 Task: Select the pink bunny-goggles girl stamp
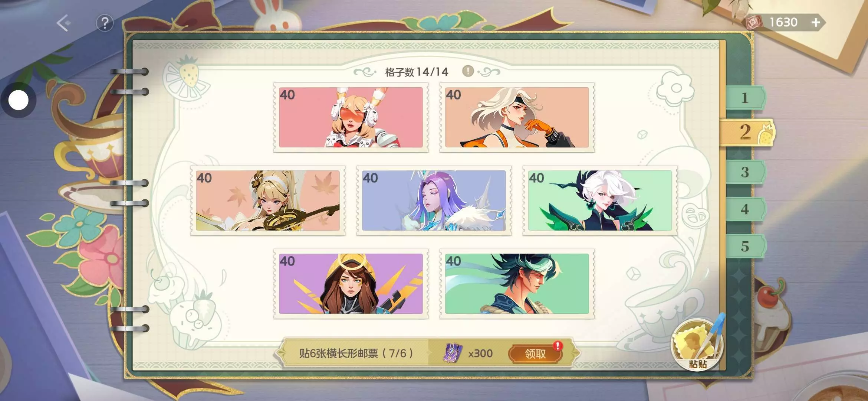[351, 117]
